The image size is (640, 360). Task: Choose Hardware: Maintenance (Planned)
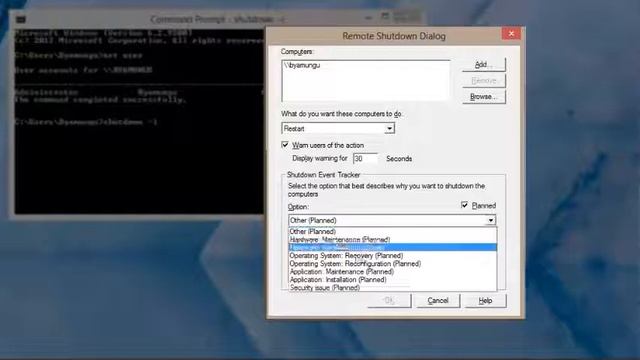pyautogui.click(x=392, y=240)
